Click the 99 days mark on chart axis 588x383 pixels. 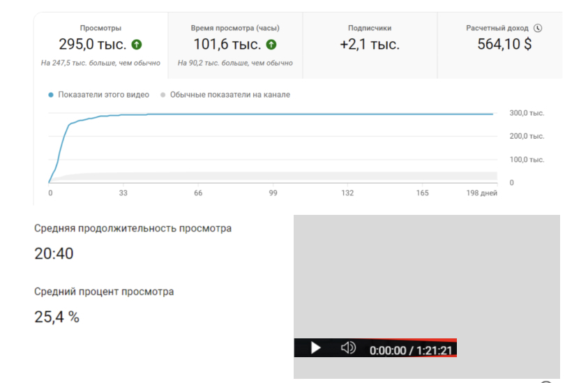[x=273, y=193]
